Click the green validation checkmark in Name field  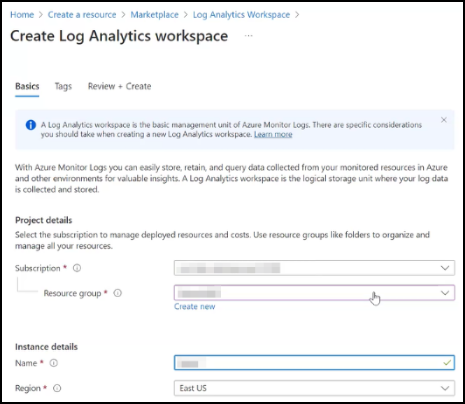[447, 363]
